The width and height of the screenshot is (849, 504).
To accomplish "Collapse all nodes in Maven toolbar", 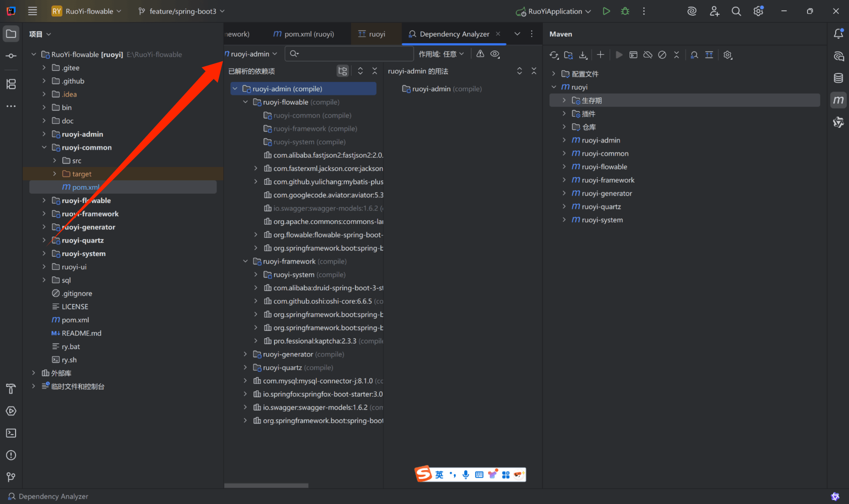I will 677,55.
